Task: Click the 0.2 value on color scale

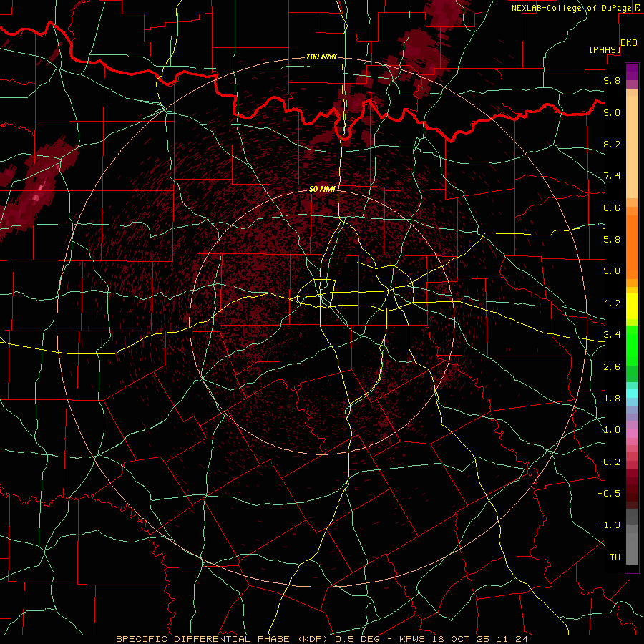Action: tap(612, 462)
